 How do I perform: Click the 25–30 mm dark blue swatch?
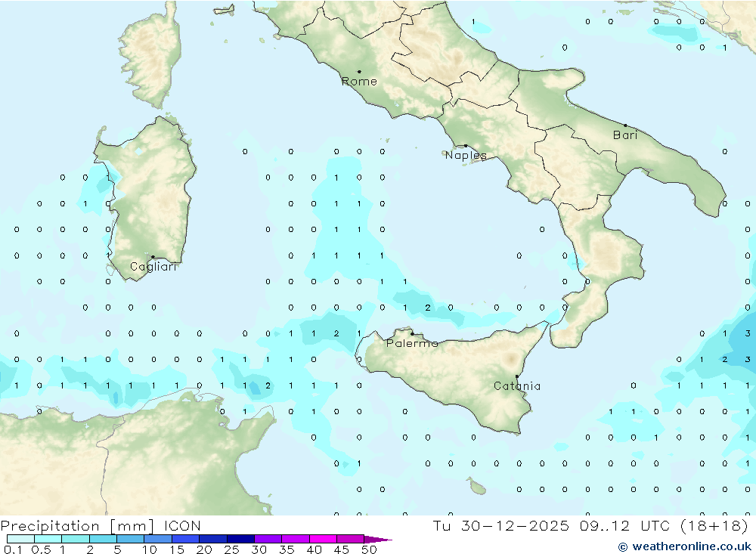240,539
